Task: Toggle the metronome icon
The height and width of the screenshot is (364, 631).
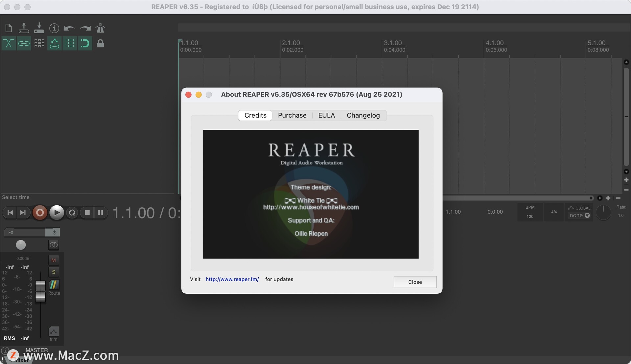Action: [x=100, y=28]
